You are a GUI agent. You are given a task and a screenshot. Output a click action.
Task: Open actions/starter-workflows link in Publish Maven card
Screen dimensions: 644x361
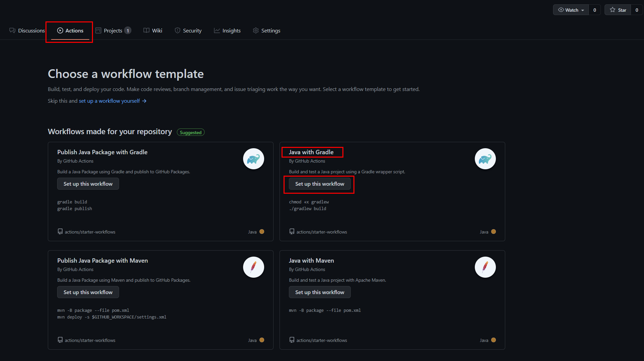coord(90,340)
